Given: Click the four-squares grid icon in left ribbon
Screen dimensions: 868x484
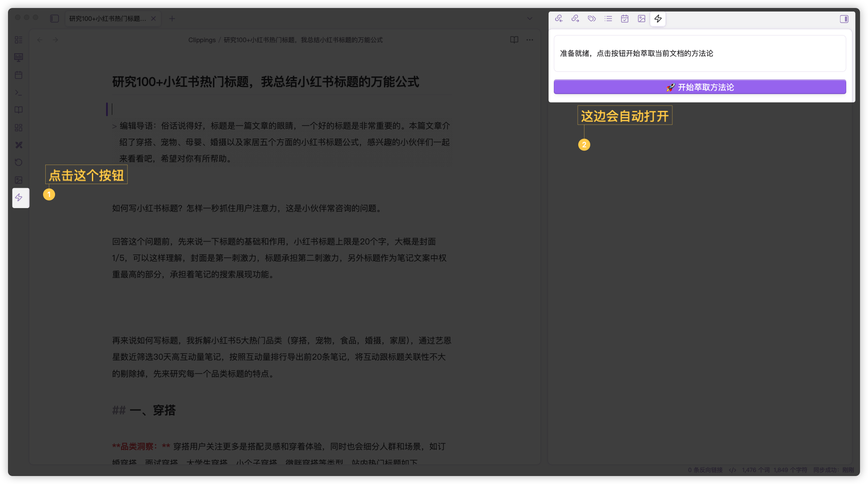Looking at the screenshot, I should (x=19, y=128).
